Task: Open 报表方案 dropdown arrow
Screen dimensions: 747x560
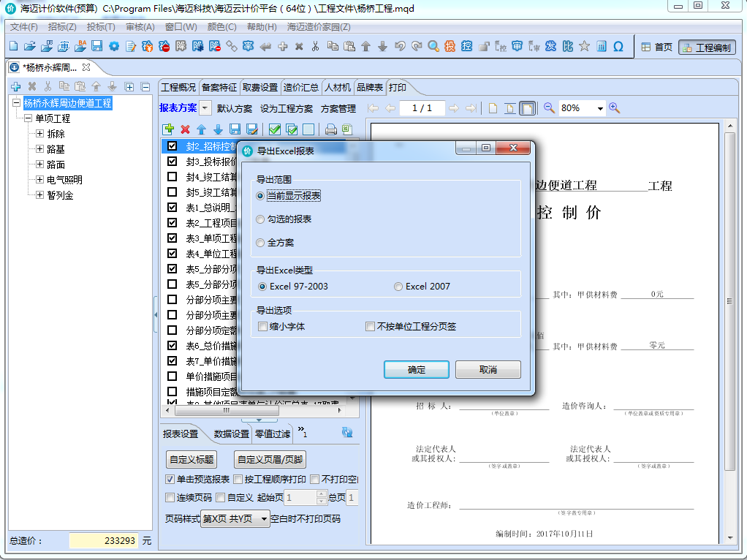Action: point(205,108)
